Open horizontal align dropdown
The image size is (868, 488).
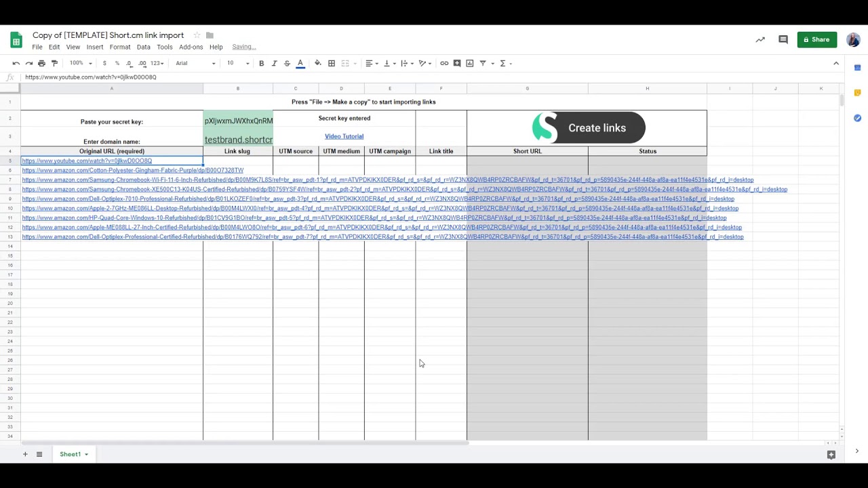tap(372, 63)
